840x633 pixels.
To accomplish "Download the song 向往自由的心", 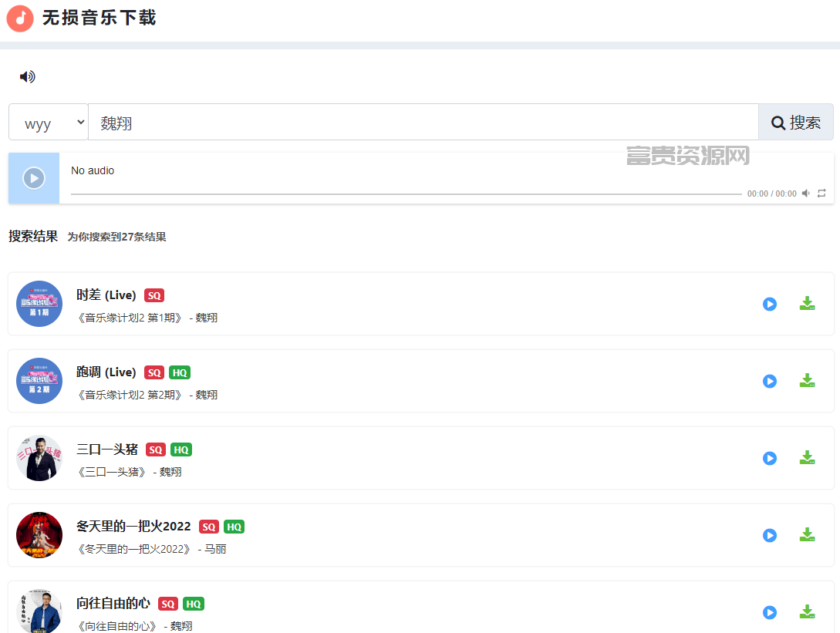I will [x=808, y=612].
